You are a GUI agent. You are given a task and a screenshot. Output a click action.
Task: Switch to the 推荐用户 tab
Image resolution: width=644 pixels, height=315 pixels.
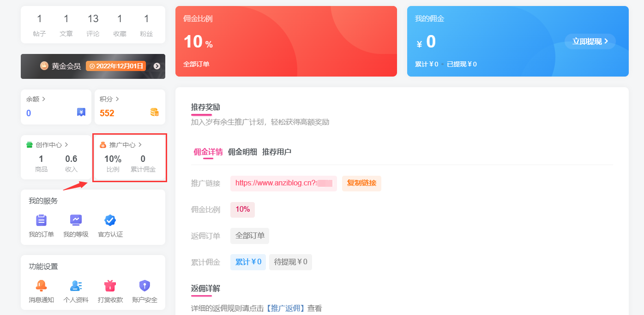277,152
